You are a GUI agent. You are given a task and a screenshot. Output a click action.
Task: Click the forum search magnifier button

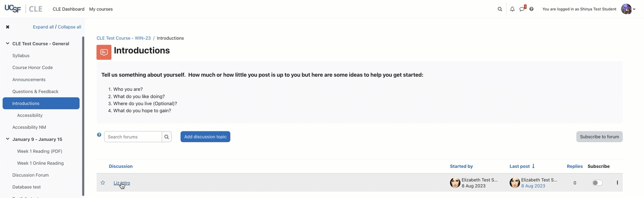point(167,137)
